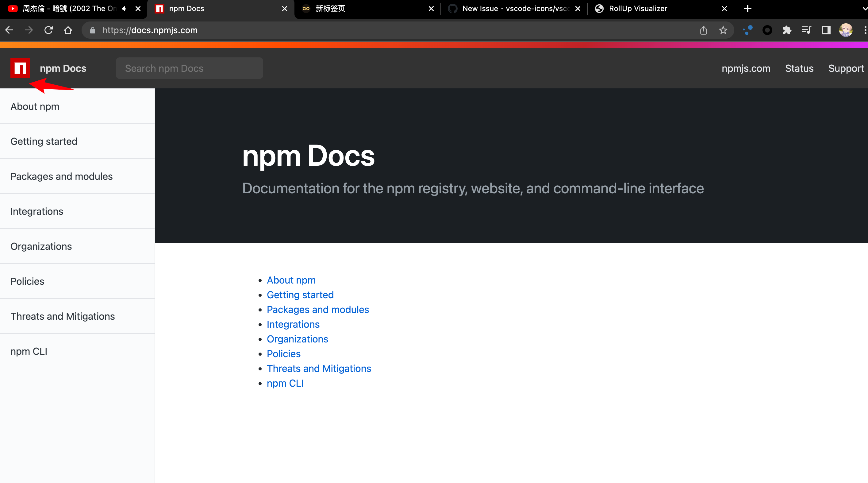Click the lock icon in address bar
The image size is (868, 483).
click(93, 30)
